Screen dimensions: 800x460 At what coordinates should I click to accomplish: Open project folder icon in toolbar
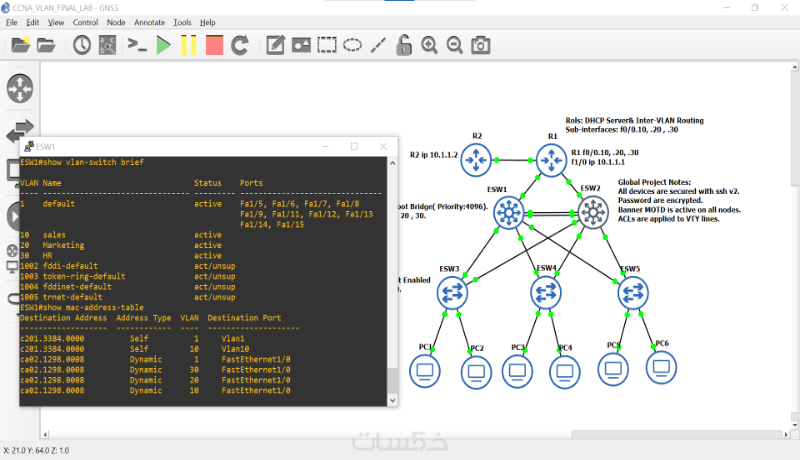pyautogui.click(x=46, y=45)
